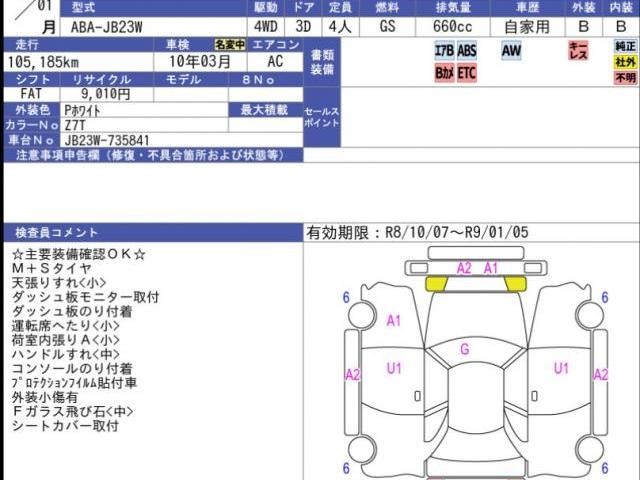Select the A1 mark on the left fender
The width and height of the screenshot is (640, 480).
click(394, 321)
